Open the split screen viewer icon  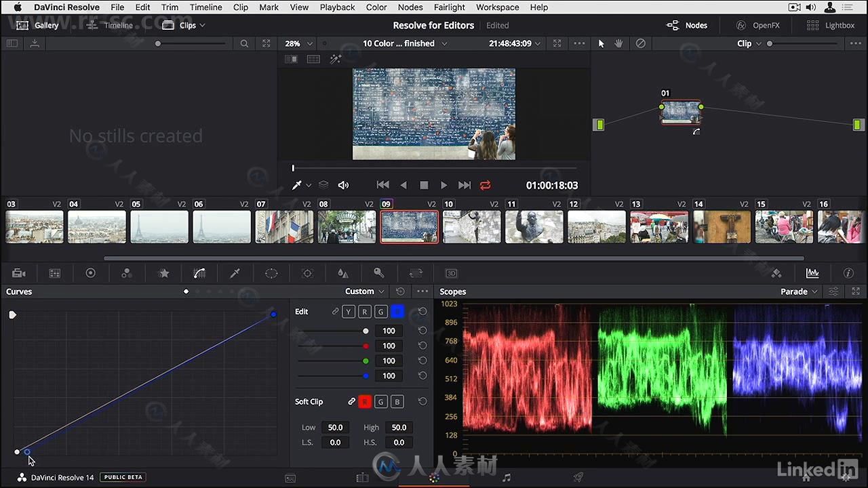313,60
